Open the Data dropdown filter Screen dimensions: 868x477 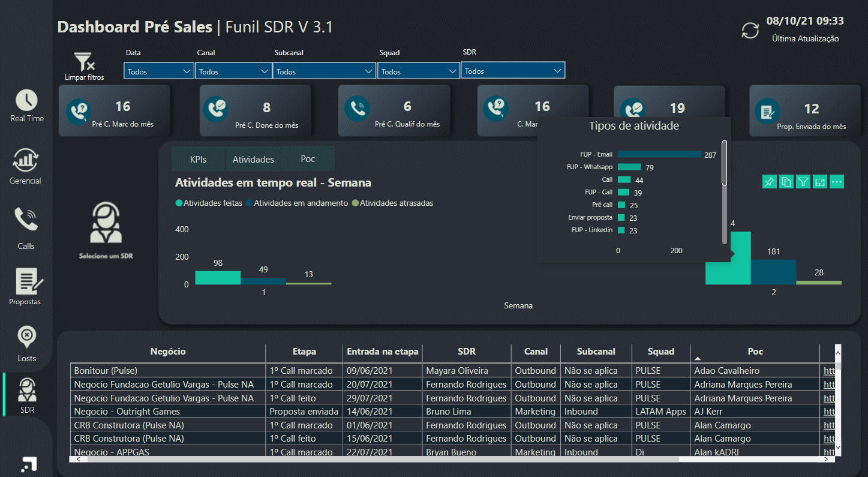point(158,71)
